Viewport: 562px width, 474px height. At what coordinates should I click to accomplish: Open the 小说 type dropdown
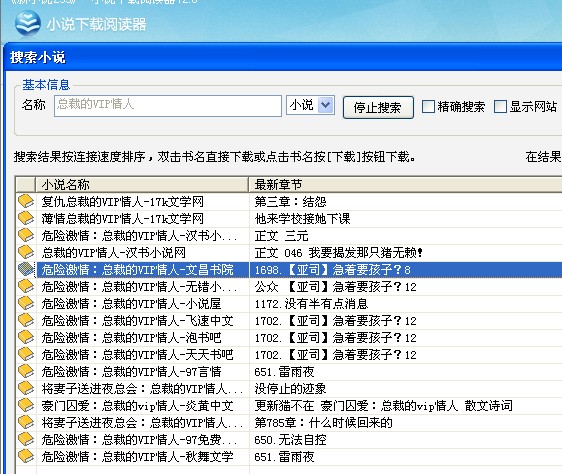tap(325, 105)
